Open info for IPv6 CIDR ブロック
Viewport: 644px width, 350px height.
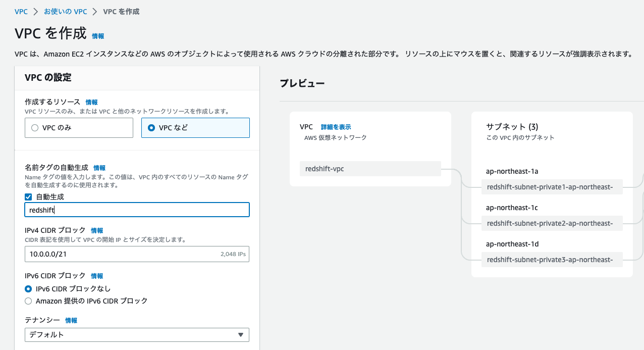(x=95, y=276)
